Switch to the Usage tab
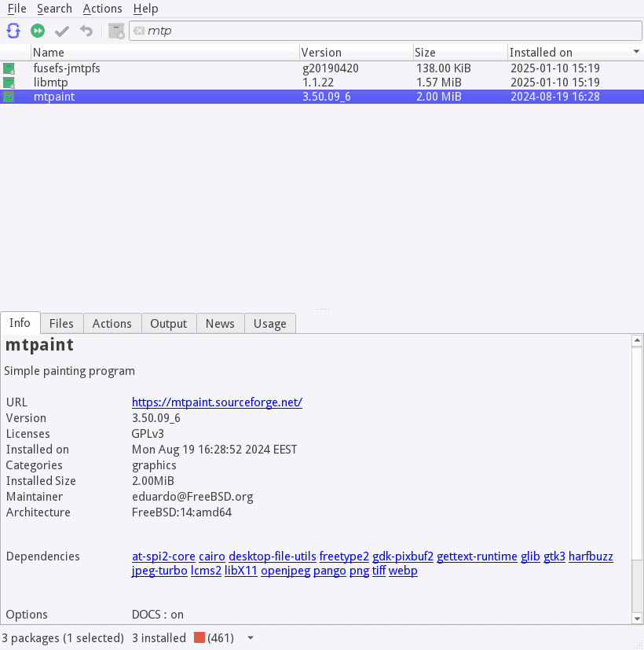 pos(270,323)
